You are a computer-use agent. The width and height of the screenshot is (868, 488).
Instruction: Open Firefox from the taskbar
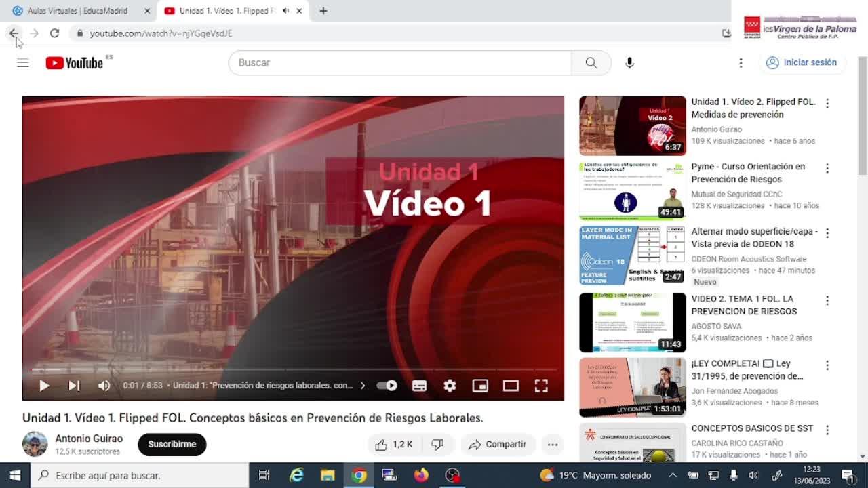click(421, 475)
